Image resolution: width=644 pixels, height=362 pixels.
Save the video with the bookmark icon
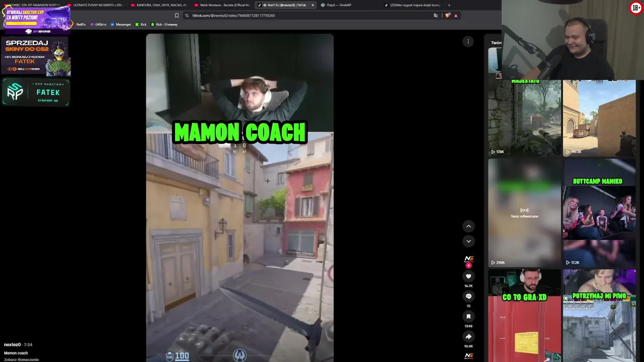[x=468, y=316]
